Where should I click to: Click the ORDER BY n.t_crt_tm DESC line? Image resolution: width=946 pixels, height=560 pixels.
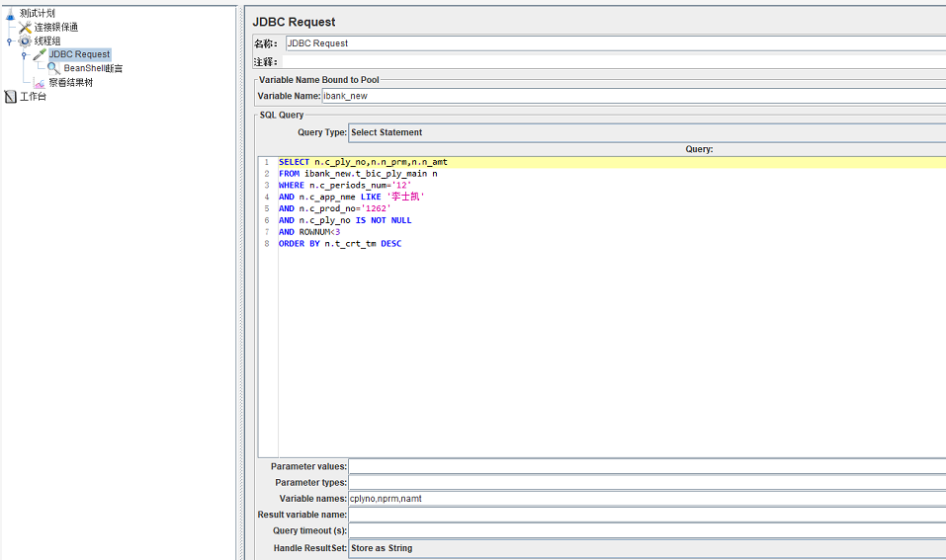click(340, 244)
